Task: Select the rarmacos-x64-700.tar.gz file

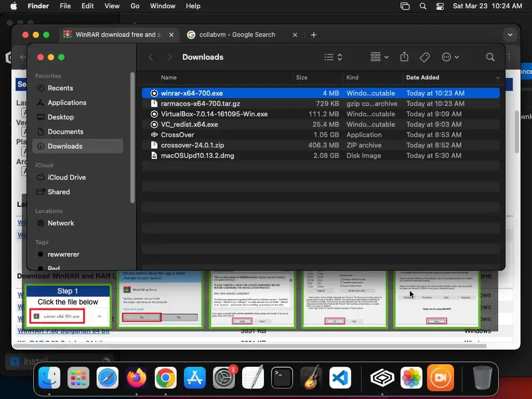Action: tap(321, 103)
